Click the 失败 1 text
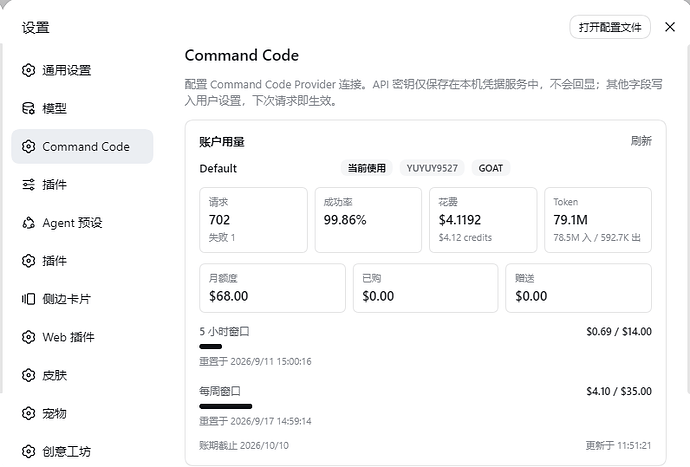690x467 pixels. click(222, 238)
